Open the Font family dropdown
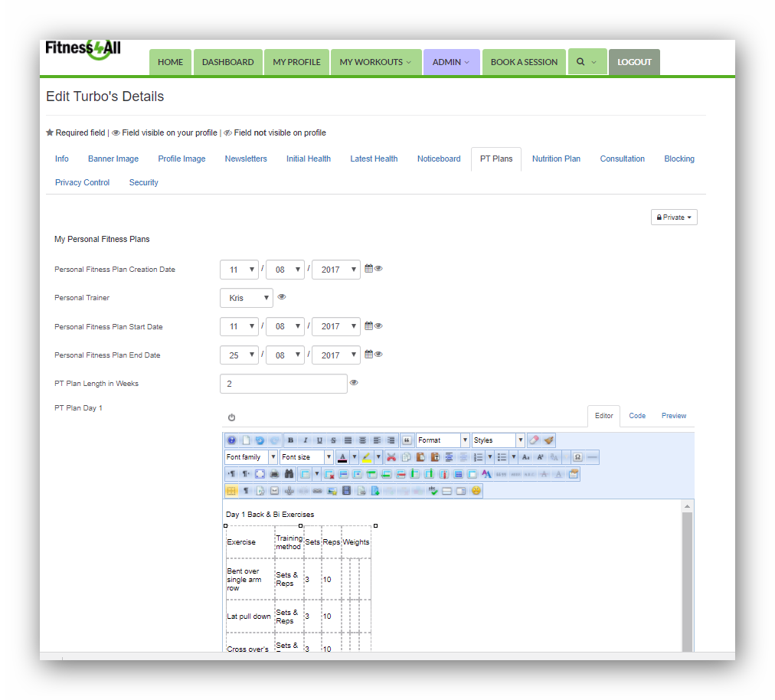The width and height of the screenshot is (775, 700). (x=250, y=457)
